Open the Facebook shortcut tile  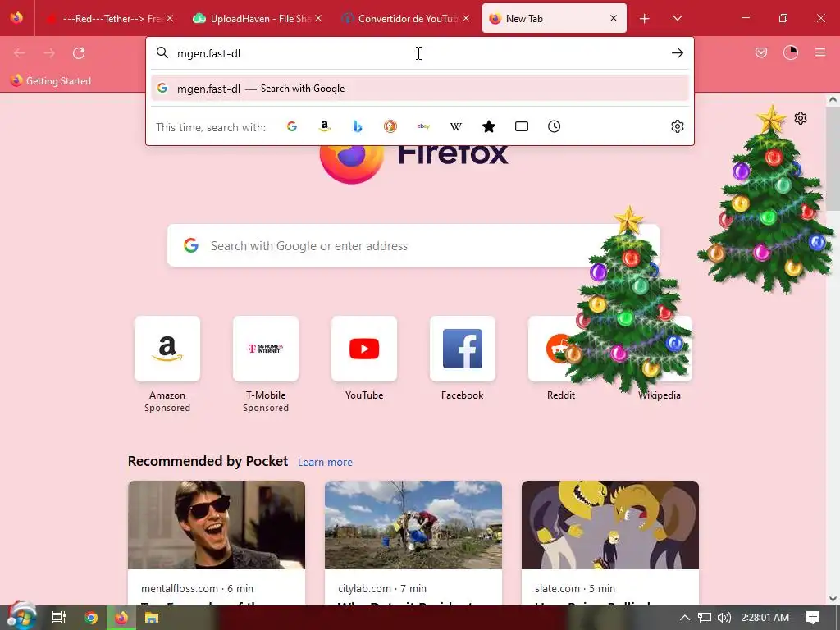point(463,349)
